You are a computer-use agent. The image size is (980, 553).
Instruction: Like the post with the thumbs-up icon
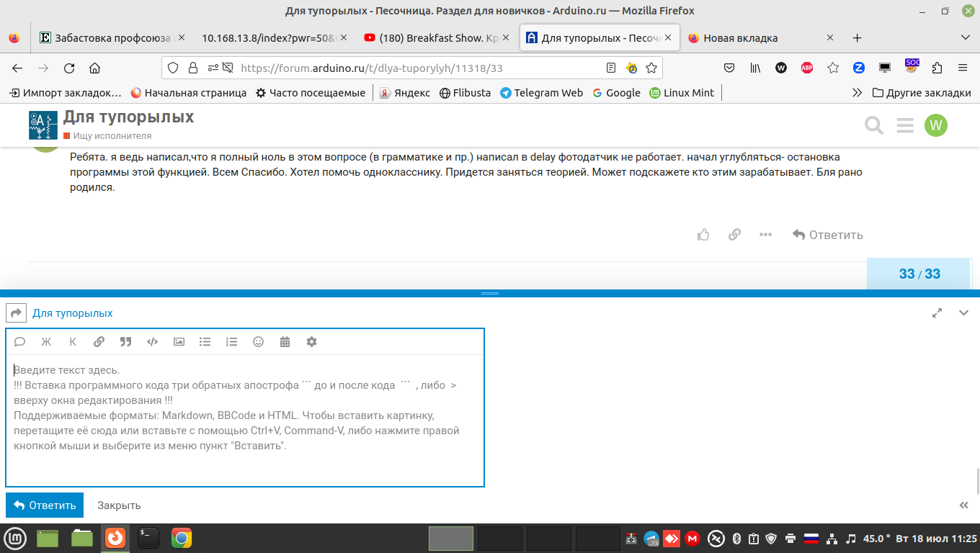[x=703, y=235]
